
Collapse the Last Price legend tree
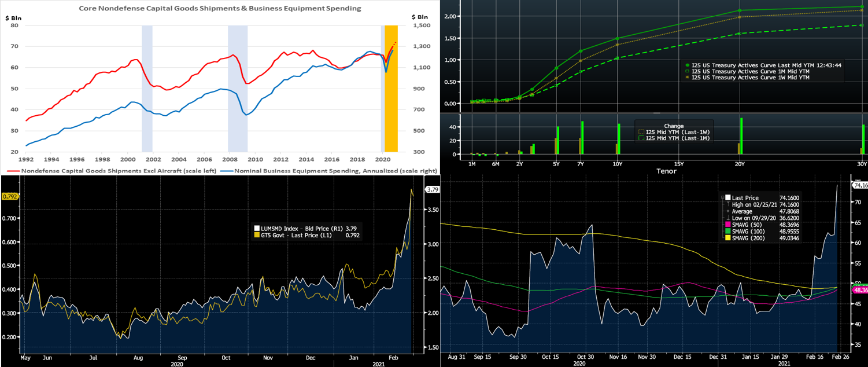click(x=722, y=198)
